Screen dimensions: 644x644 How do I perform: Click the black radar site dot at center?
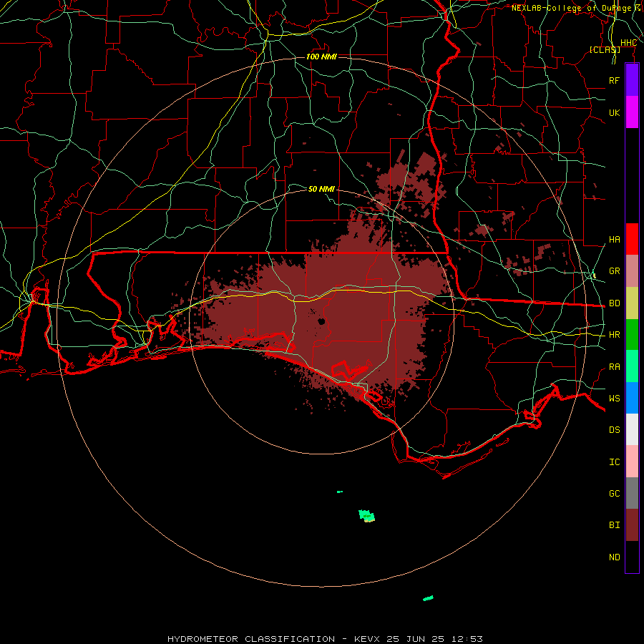321,321
